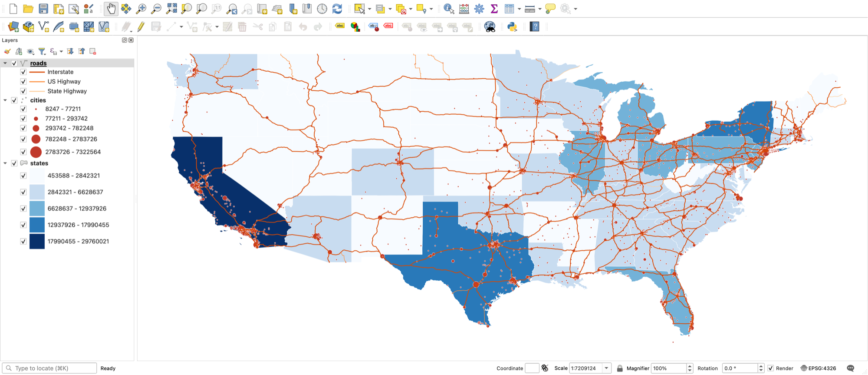Open the selection tool dropdown arrow

pyautogui.click(x=369, y=9)
